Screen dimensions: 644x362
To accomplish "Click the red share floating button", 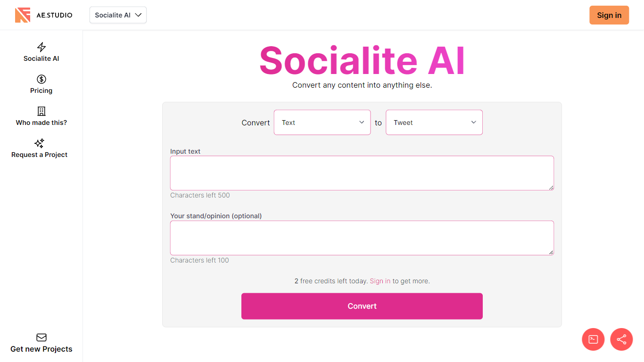I will (621, 339).
